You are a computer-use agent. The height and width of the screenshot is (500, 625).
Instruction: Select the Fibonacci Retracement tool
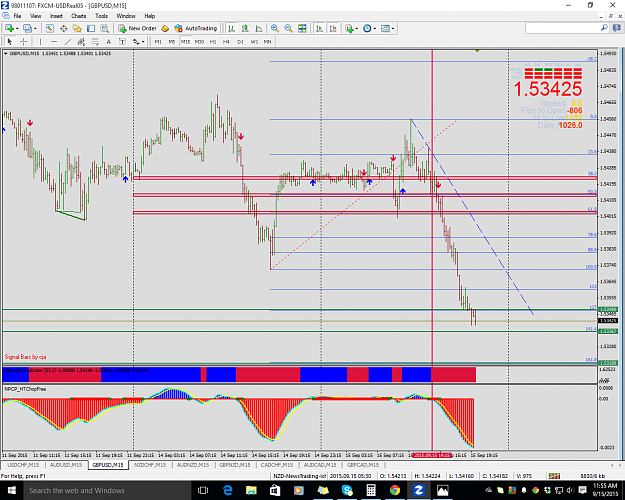point(95,41)
